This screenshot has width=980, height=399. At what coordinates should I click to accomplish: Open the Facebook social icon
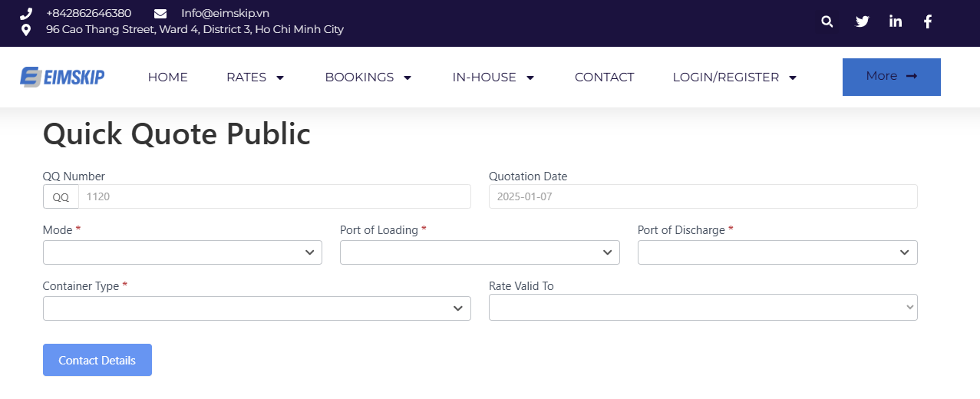(x=927, y=21)
